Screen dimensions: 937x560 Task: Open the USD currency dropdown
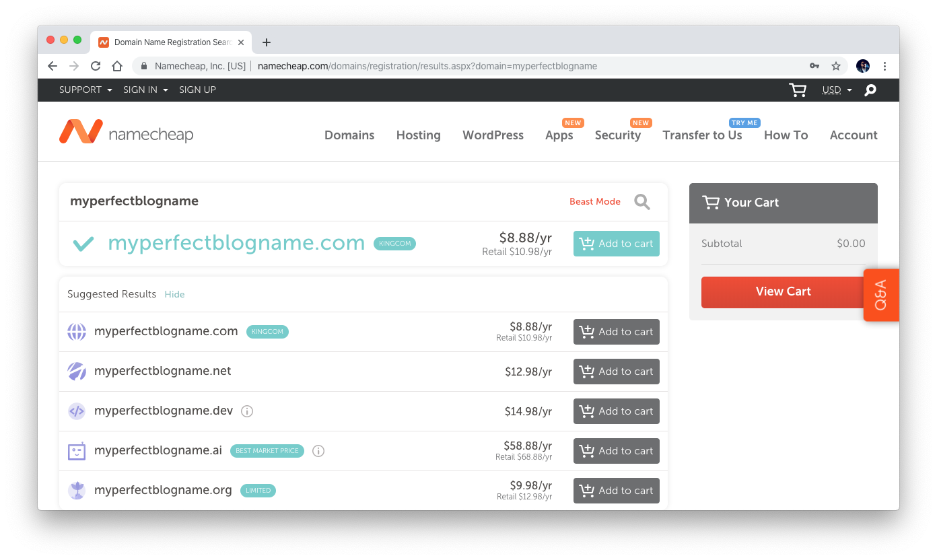point(837,90)
